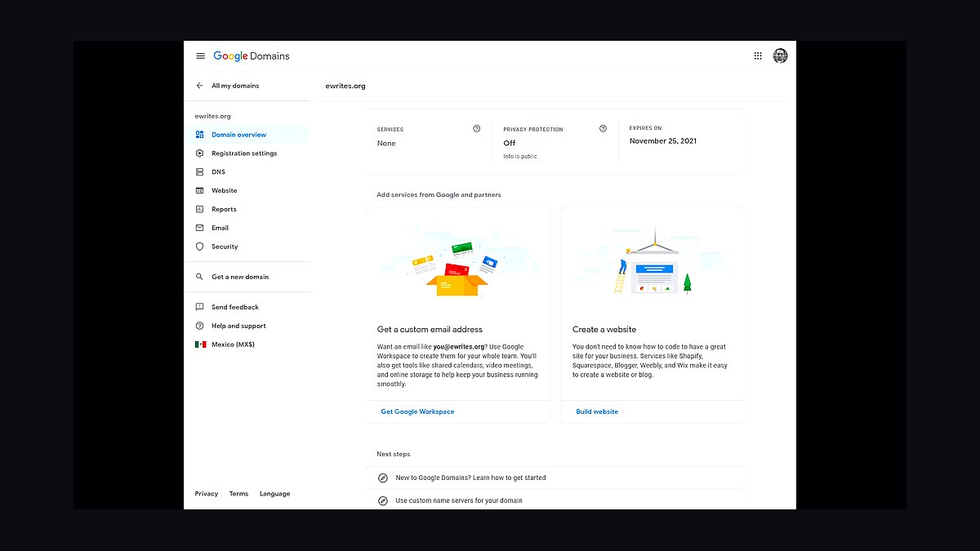The height and width of the screenshot is (551, 980).
Task: Click the Send feedback icon
Action: pos(199,307)
